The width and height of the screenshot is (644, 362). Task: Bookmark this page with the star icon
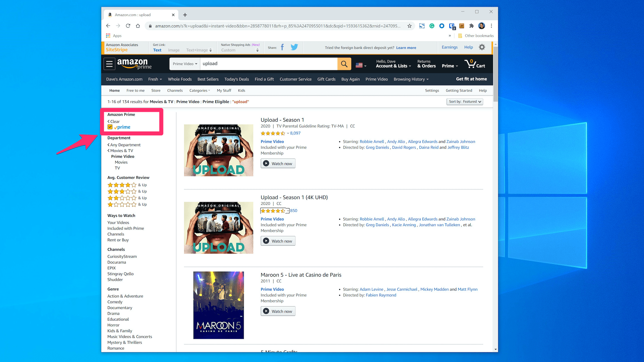pos(409,26)
